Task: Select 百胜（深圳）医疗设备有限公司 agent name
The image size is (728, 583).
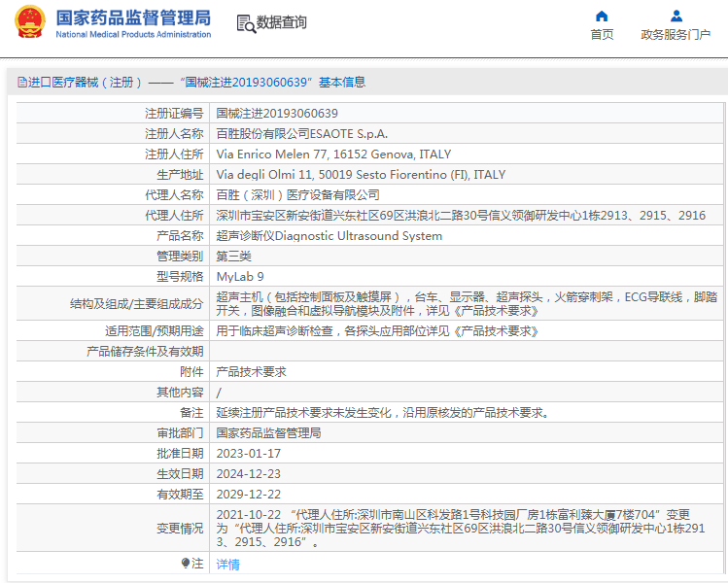Action: click(x=298, y=195)
